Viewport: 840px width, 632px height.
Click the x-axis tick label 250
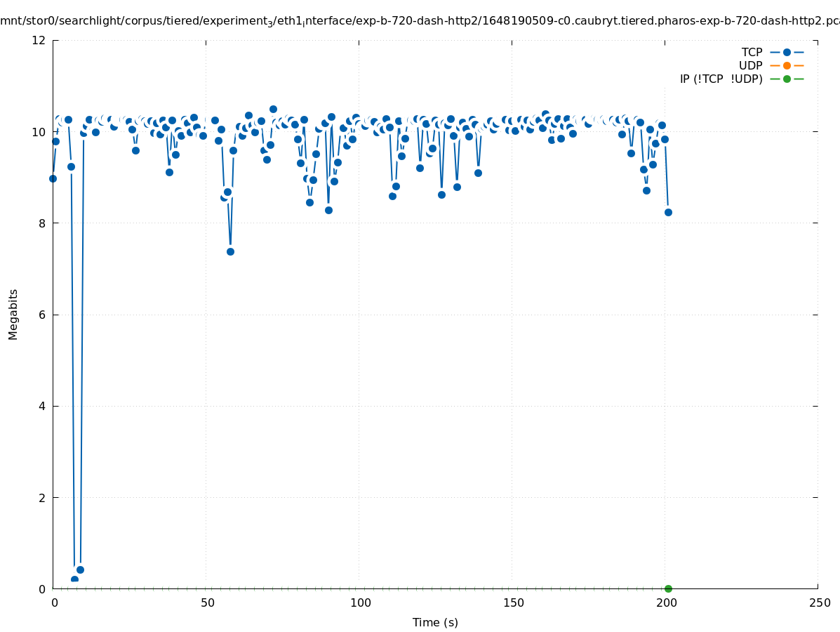819,603
